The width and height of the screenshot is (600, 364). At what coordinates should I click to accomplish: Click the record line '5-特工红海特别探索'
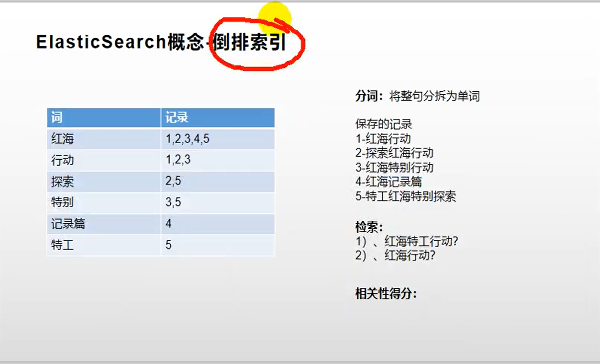coord(405,196)
